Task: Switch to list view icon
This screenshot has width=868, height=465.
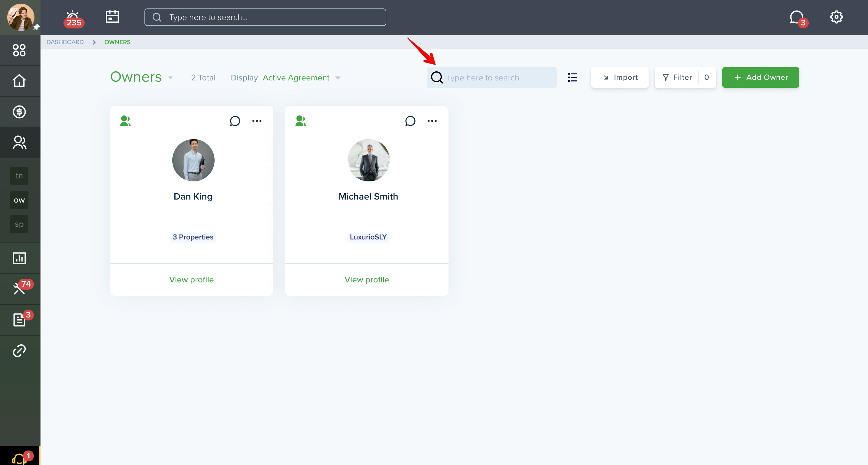Action: coord(572,77)
